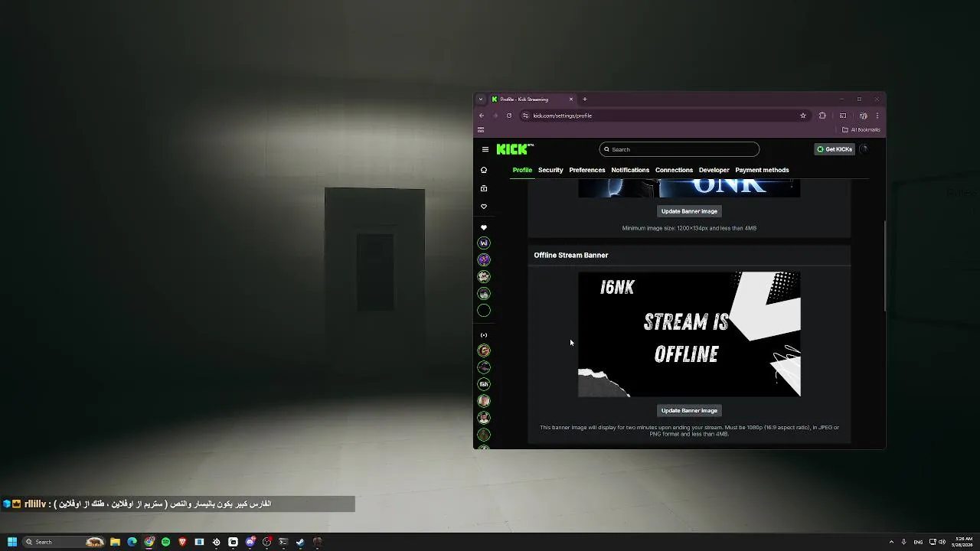Click the page vertical scrollbar thumb
The width and height of the screenshot is (980, 551).
[x=885, y=266]
